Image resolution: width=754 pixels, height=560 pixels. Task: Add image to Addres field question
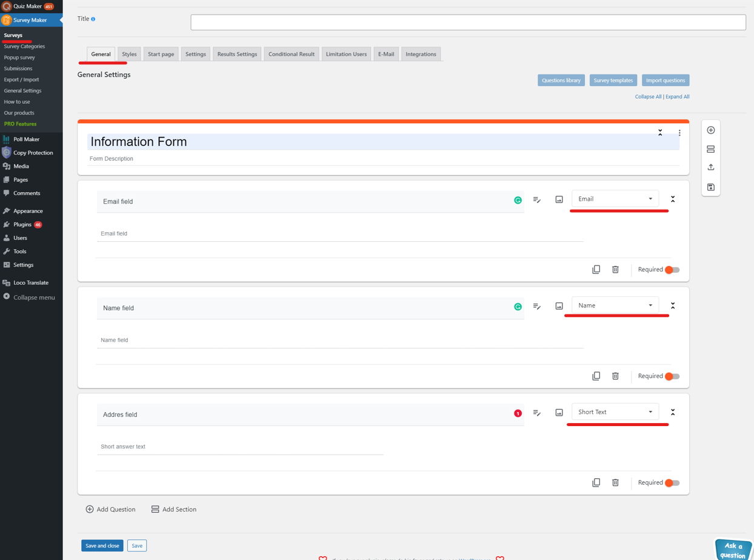tap(559, 413)
